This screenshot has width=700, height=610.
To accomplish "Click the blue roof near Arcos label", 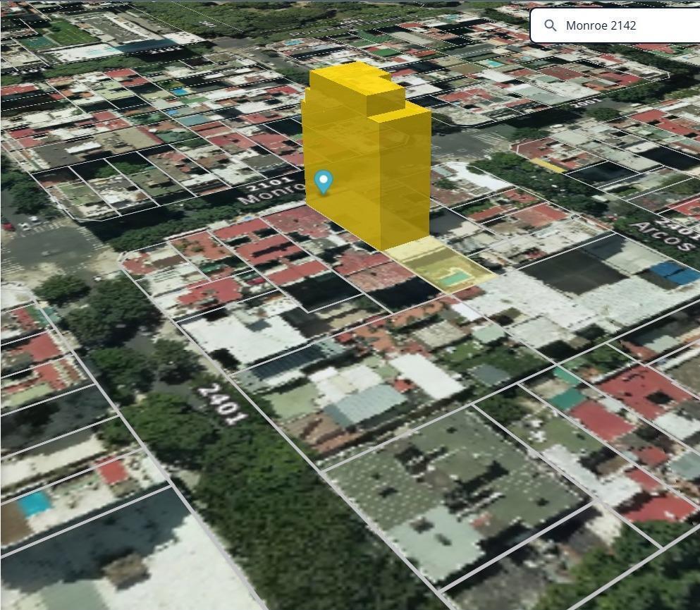I will [x=674, y=272].
